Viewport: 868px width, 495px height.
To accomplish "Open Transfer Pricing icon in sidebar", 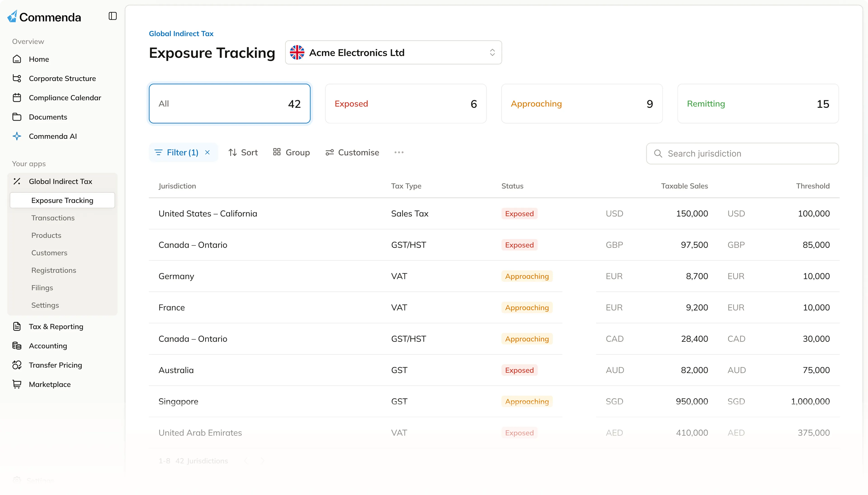I will 17,365.
